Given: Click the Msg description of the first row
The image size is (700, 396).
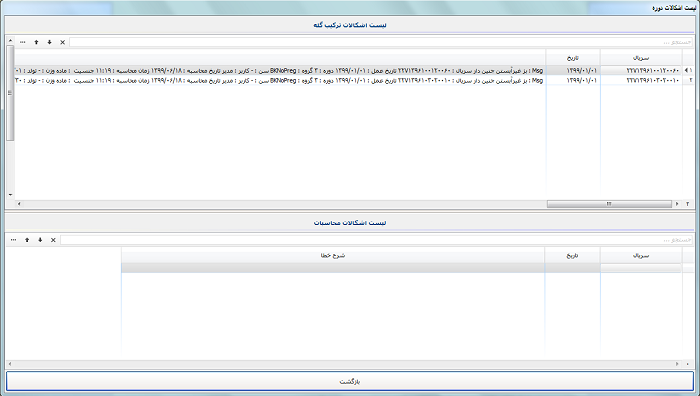Looking at the screenshot, I should tap(280, 71).
